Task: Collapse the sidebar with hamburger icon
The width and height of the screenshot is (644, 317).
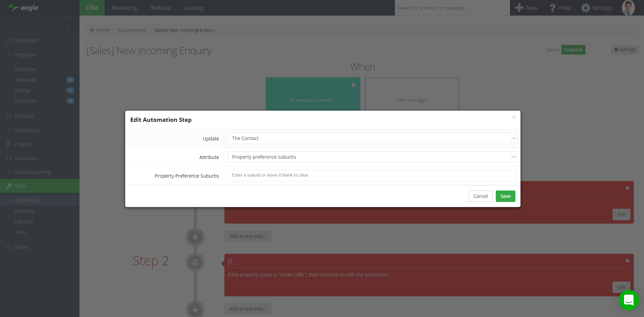Action: pyautogui.click(x=68, y=25)
